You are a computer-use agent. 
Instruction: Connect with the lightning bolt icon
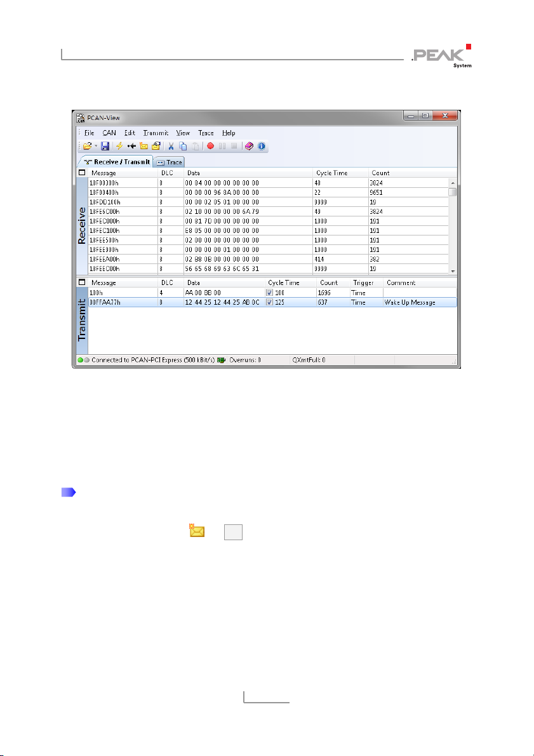[119, 146]
